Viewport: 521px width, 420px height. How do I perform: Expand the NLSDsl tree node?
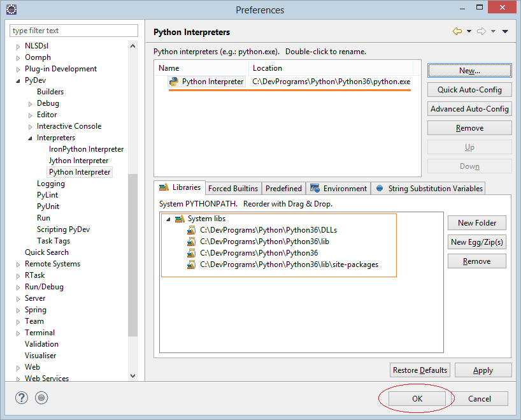point(18,47)
